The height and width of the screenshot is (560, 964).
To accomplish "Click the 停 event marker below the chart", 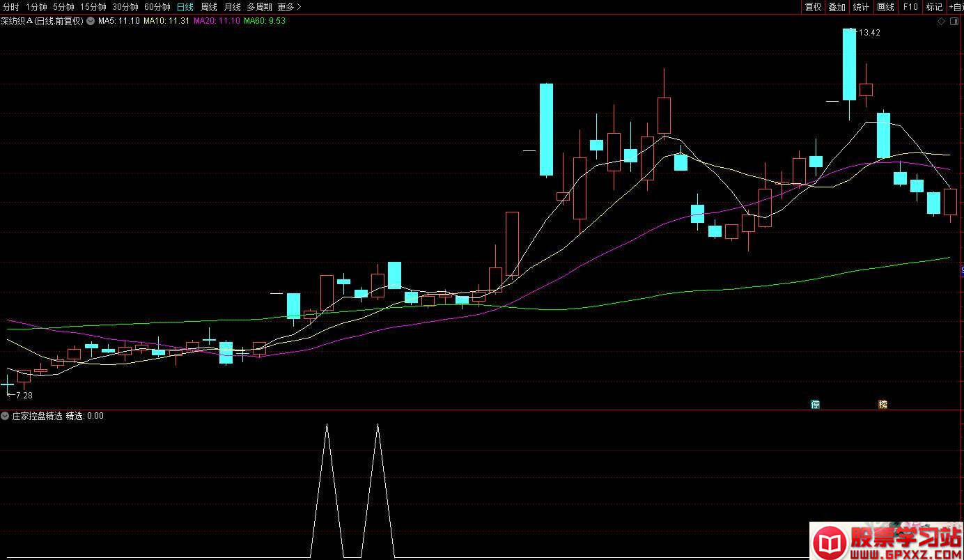I will click(815, 404).
